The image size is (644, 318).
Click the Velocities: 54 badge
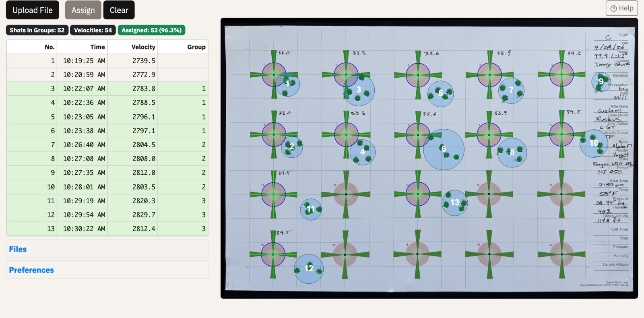click(x=93, y=30)
